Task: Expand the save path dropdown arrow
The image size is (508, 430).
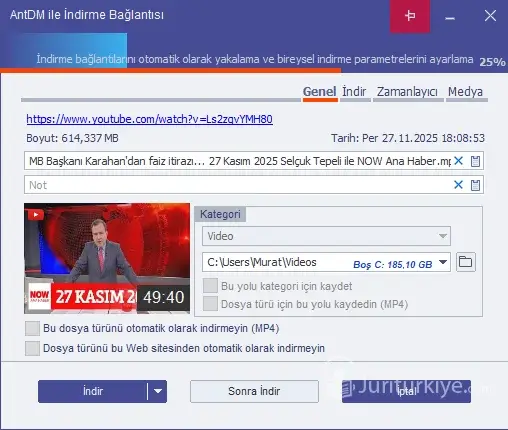Action: 443,262
